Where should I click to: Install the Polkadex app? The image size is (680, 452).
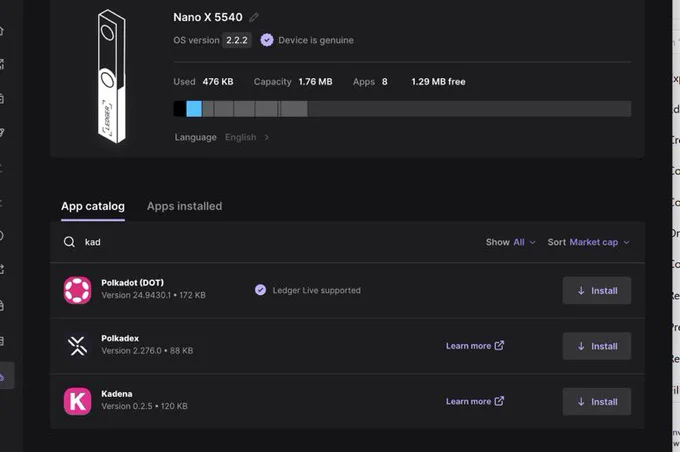click(597, 346)
